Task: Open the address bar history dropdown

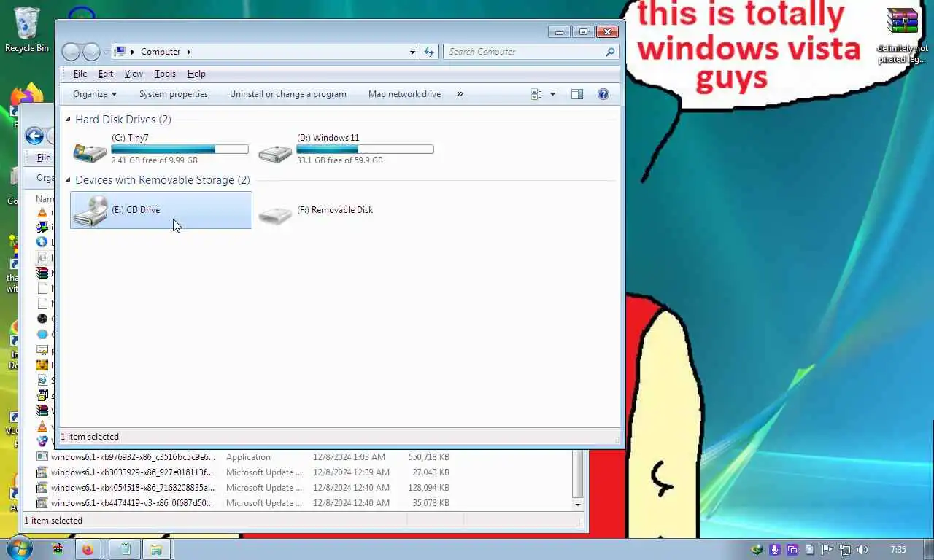Action: [412, 52]
